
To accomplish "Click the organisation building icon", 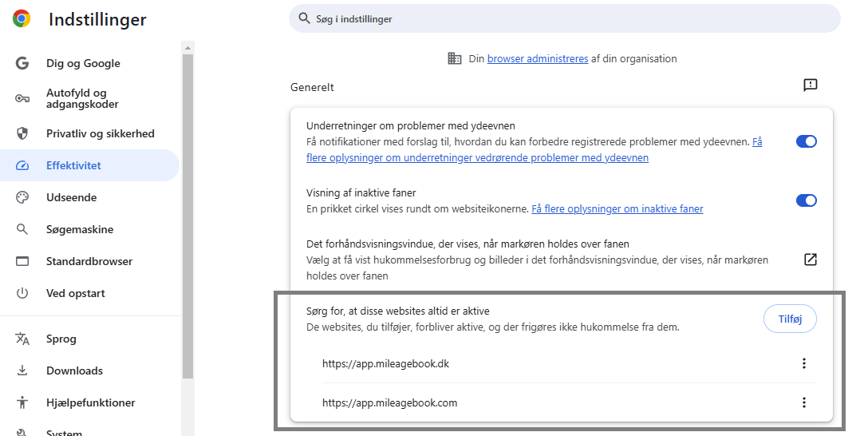I will [455, 58].
